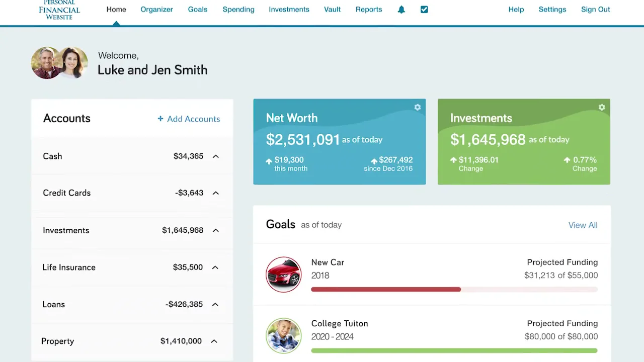This screenshot has height=362, width=644.
Task: Click the Property balance $1,410,000
Action: pyautogui.click(x=181, y=341)
